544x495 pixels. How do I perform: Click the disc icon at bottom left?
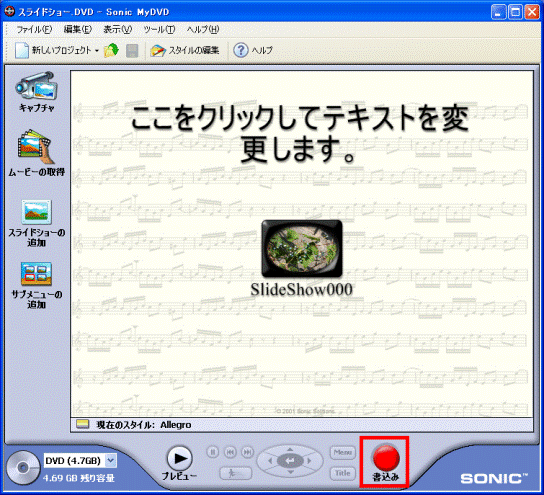click(x=23, y=468)
